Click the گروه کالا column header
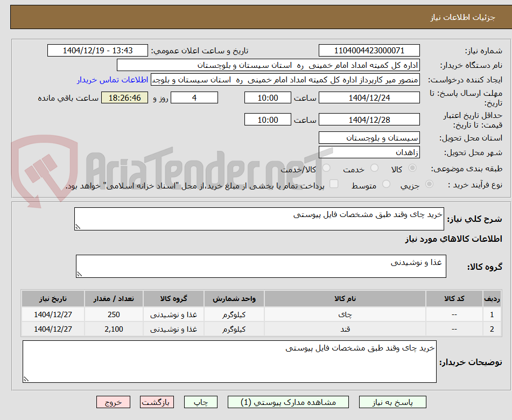Image resolution: width=512 pixels, height=420 pixels. point(173,298)
